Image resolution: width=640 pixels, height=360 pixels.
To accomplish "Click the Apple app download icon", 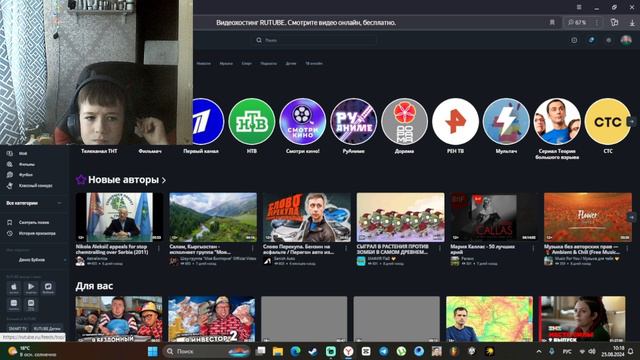I will 13,288.
